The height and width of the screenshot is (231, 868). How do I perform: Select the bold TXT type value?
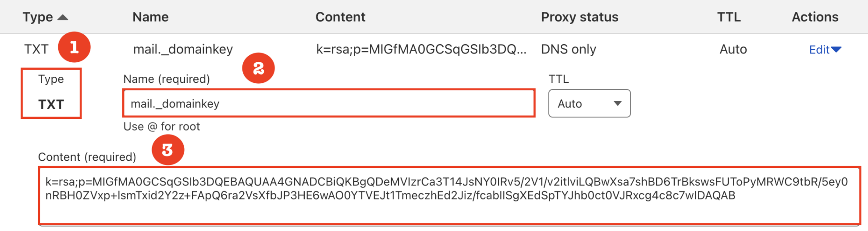(51, 104)
